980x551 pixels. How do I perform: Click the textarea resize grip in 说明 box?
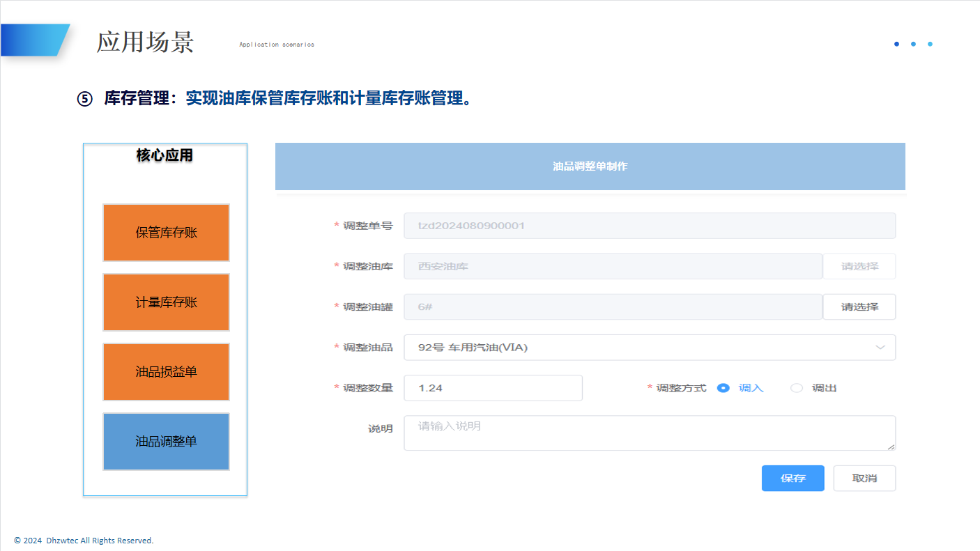tap(891, 446)
